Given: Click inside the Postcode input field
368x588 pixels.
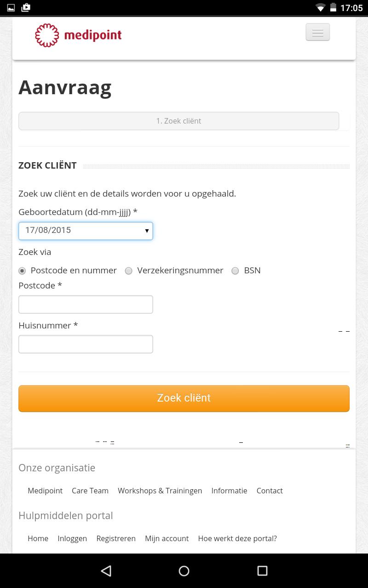Looking at the screenshot, I should 86,304.
